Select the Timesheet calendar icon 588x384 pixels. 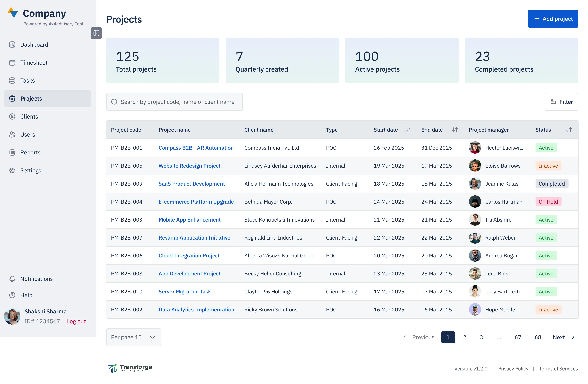coord(12,63)
